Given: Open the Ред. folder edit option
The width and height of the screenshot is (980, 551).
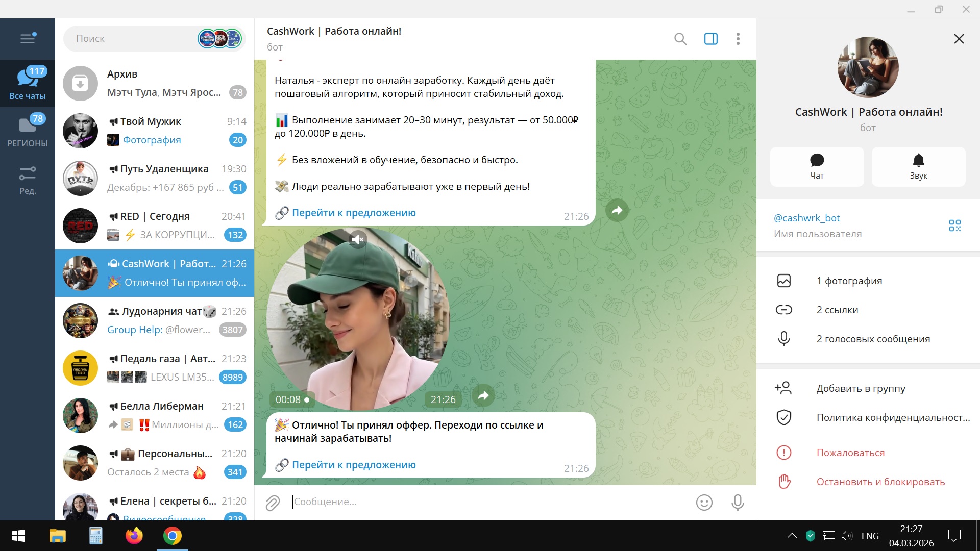Looking at the screenshot, I should 28,180.
